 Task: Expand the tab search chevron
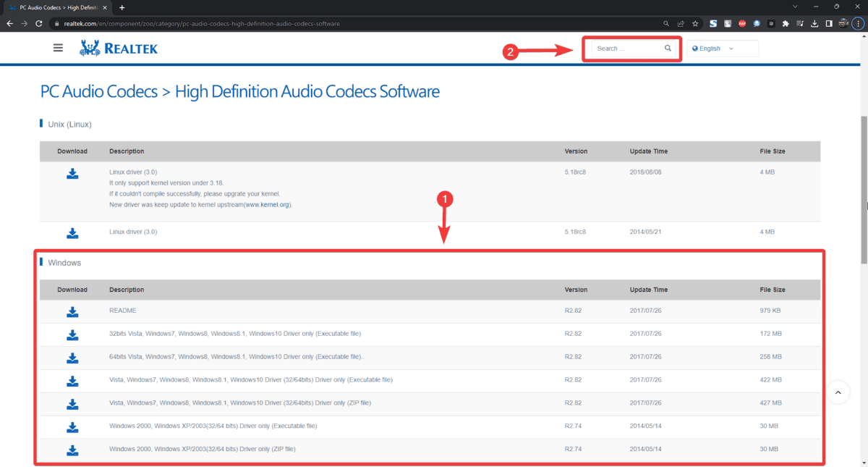796,7
